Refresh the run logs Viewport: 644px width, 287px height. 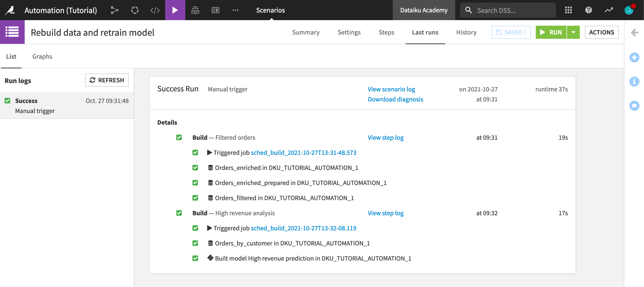click(x=107, y=80)
